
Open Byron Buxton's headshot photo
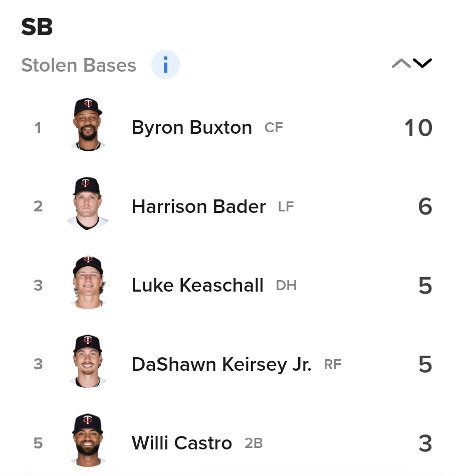pyautogui.click(x=88, y=124)
